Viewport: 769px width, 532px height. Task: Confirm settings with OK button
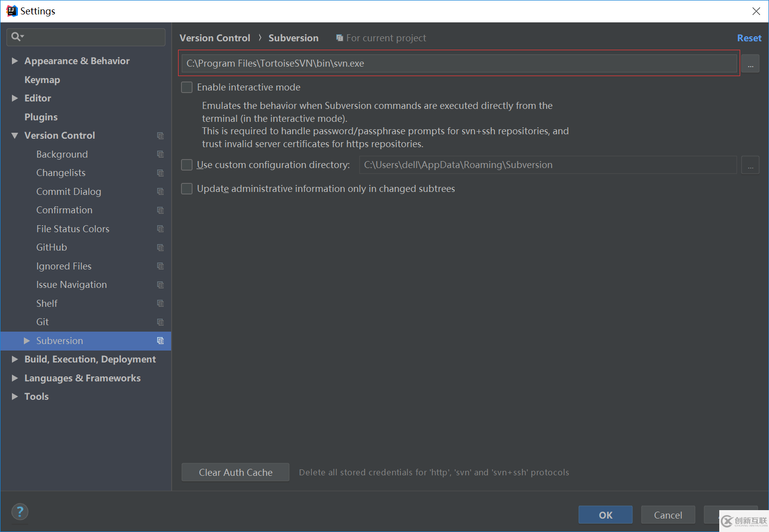pos(605,515)
